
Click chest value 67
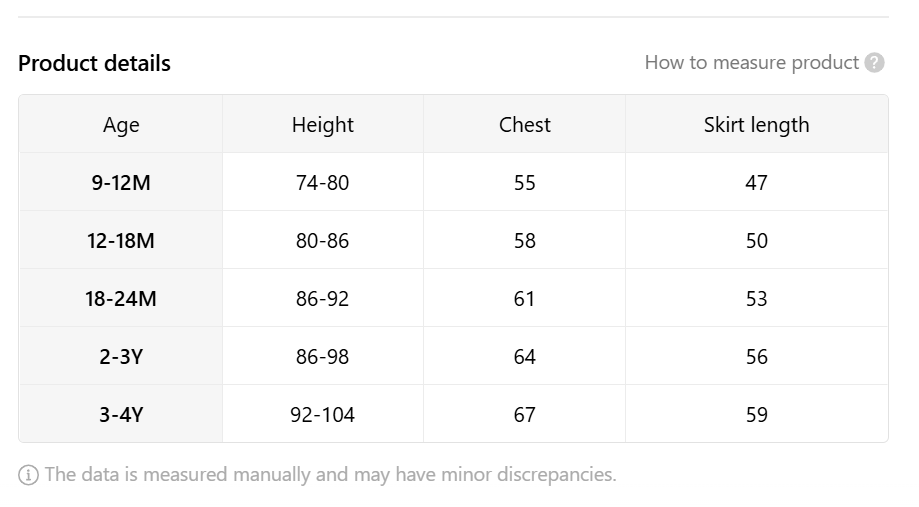point(525,414)
